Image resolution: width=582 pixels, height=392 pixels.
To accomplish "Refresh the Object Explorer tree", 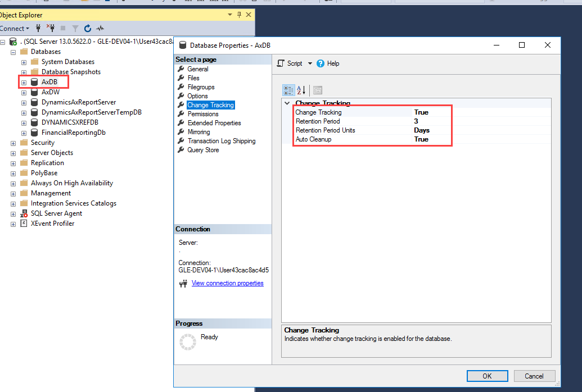I will (x=88, y=28).
